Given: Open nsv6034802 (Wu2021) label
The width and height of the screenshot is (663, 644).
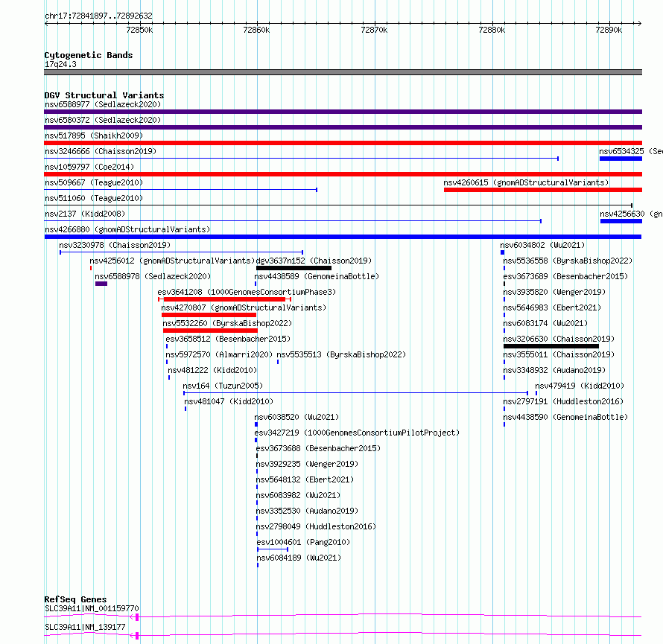Looking at the screenshot, I should pos(542,245).
